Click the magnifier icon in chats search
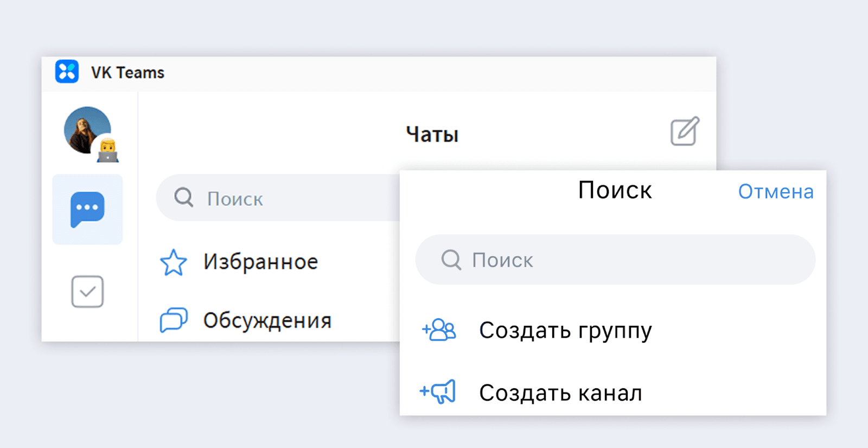The width and height of the screenshot is (868, 448). pos(184,198)
